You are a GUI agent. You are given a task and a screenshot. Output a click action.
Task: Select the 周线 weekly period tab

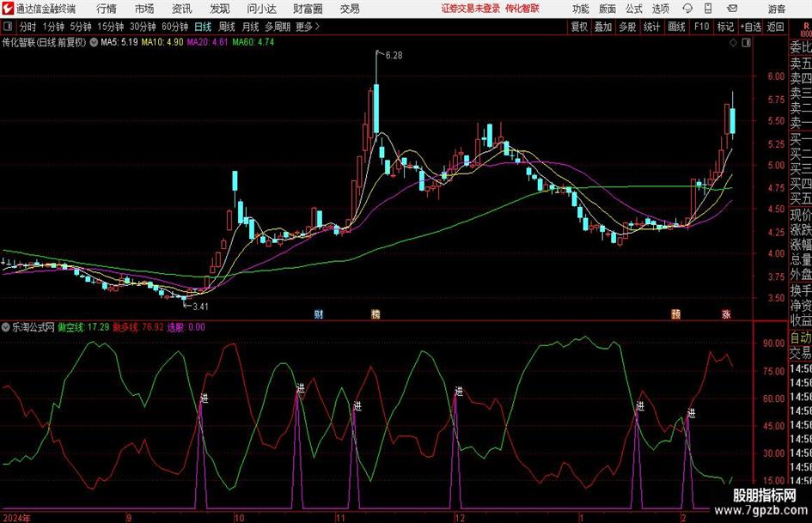pos(226,27)
